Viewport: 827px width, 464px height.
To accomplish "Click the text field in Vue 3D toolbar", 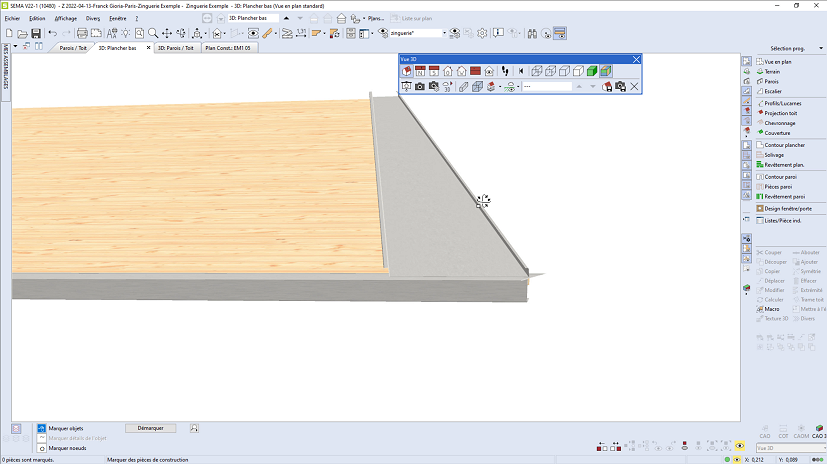I will tap(547, 87).
